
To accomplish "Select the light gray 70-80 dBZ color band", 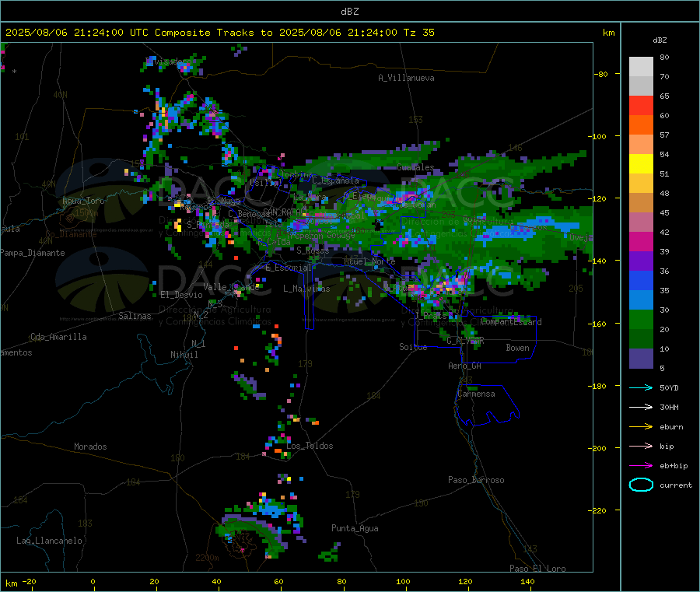I will [x=641, y=67].
